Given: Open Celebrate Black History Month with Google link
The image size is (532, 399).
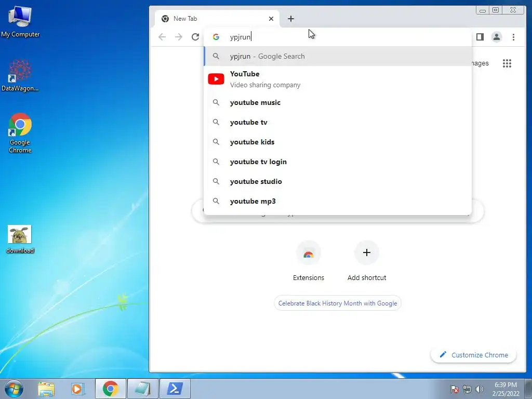Looking at the screenshot, I should (x=338, y=303).
